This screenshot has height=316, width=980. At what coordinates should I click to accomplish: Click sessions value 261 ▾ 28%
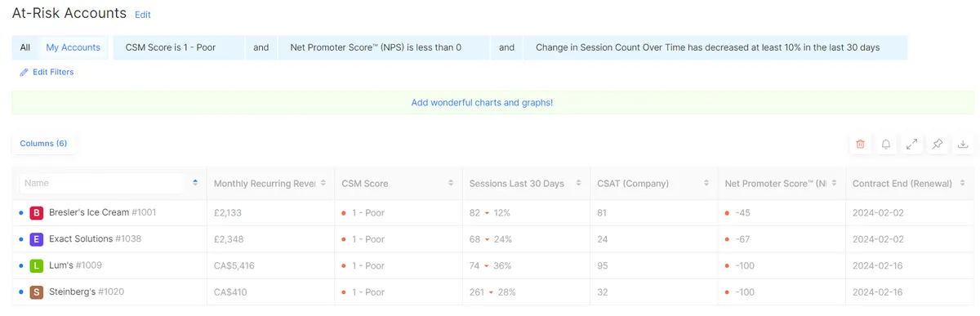click(x=492, y=292)
